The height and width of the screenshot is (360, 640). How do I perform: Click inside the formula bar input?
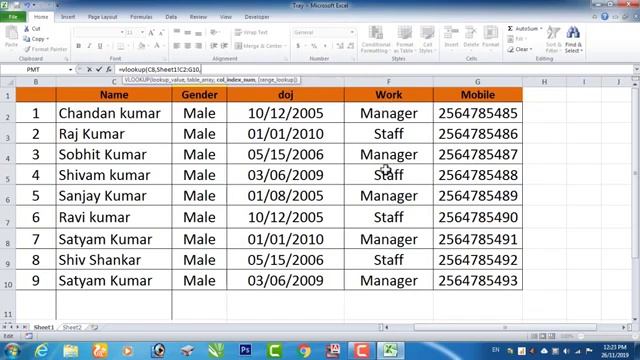pos(373,70)
